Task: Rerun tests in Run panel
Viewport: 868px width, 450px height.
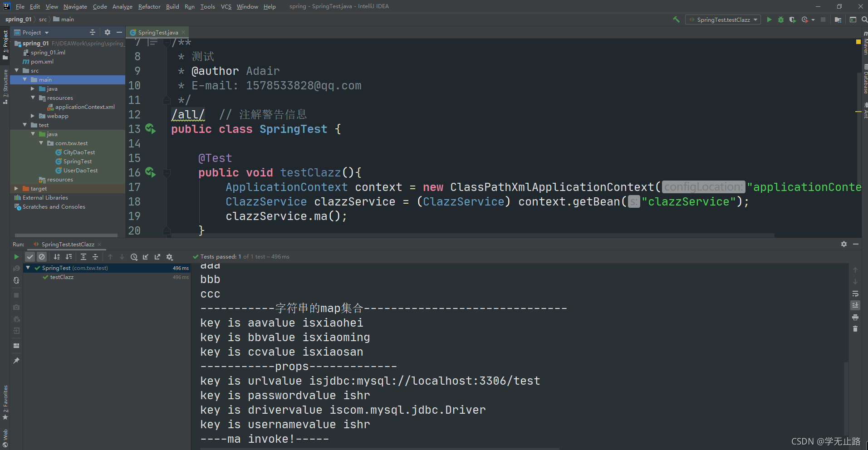Action: coord(16,257)
